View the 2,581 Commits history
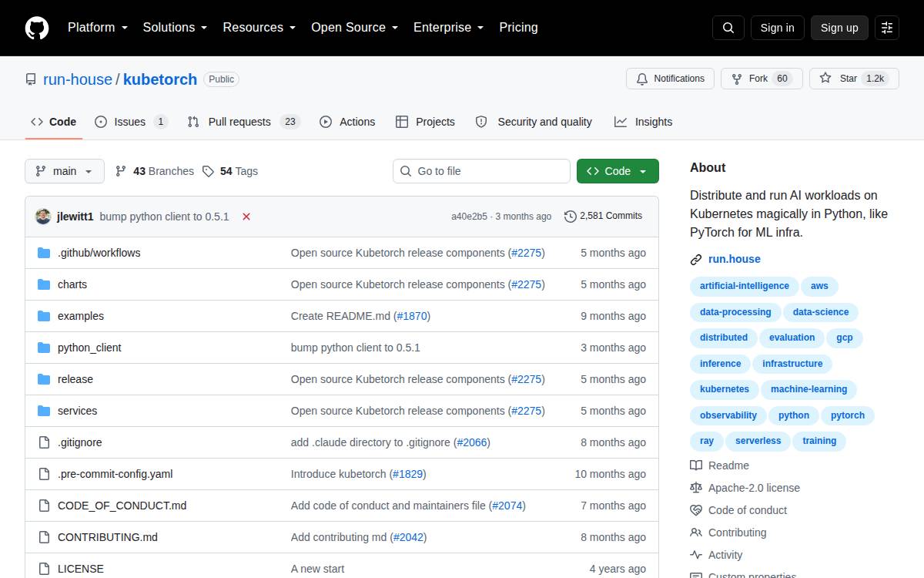 (604, 217)
